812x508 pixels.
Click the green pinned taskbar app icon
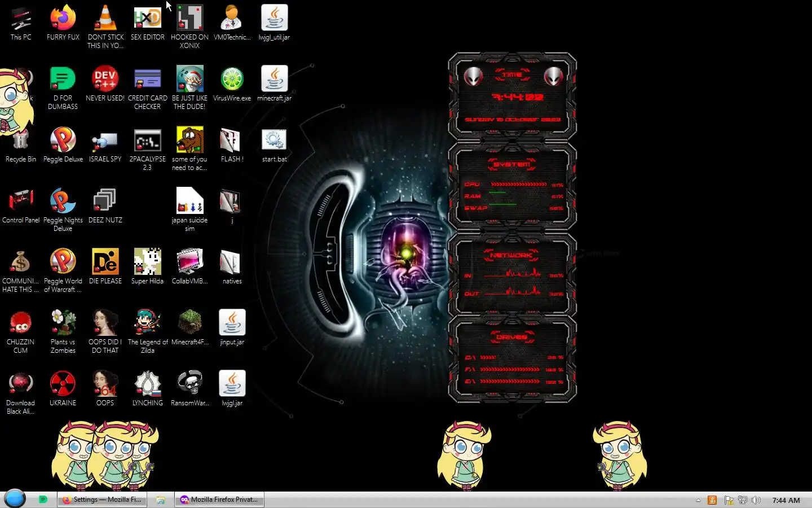click(43, 500)
